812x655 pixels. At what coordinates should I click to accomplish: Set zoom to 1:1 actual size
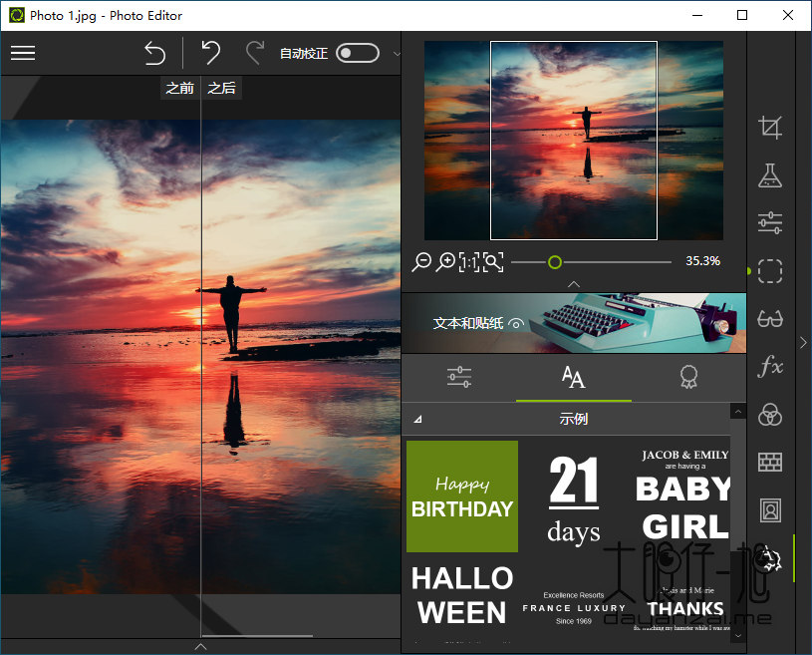click(x=469, y=262)
